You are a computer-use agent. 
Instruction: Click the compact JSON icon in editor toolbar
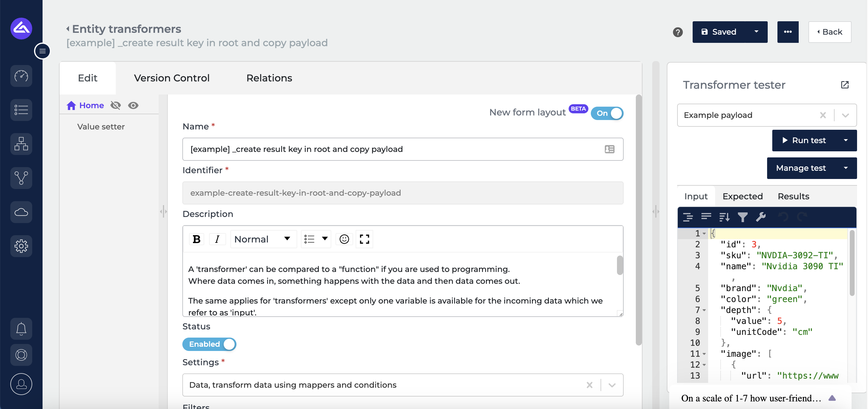706,217
